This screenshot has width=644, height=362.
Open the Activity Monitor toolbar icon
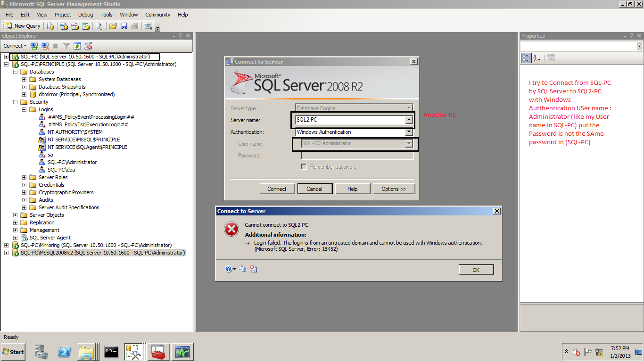[x=149, y=26]
